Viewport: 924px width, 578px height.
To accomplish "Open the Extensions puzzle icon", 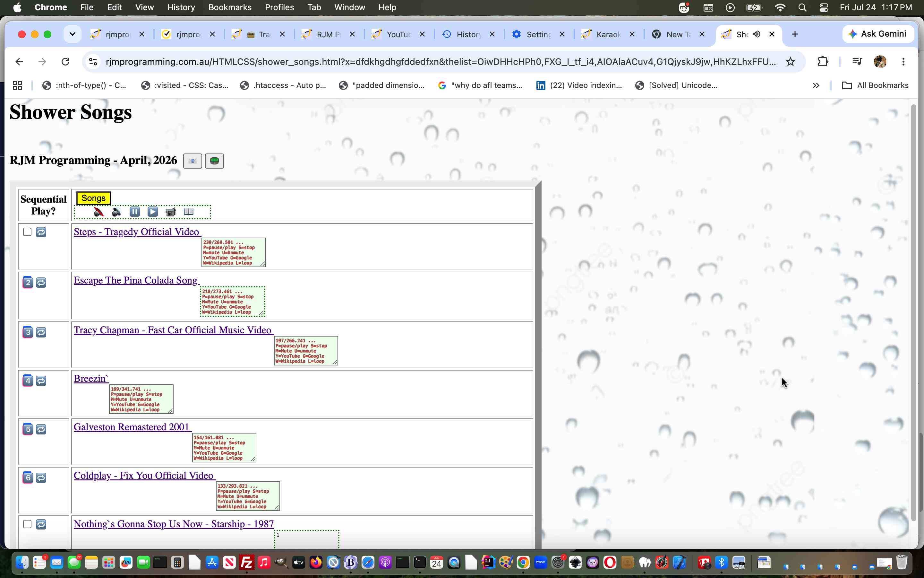I will [x=823, y=62].
